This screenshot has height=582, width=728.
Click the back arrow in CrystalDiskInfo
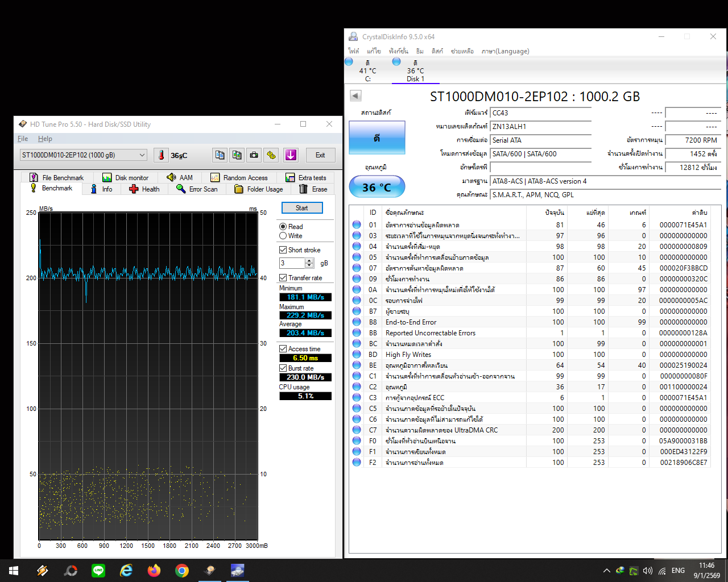click(x=355, y=96)
